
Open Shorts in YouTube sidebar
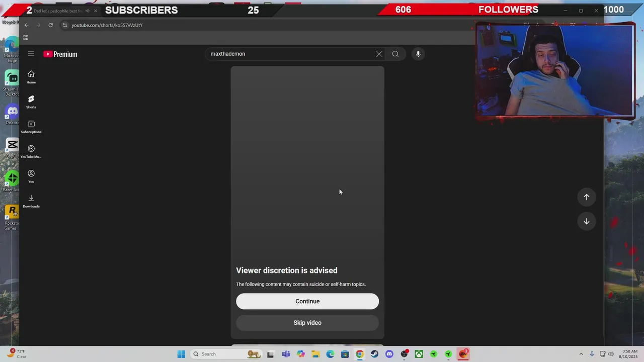(31, 102)
